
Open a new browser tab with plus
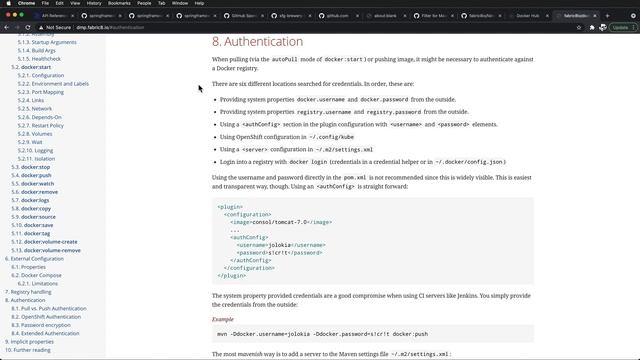(x=607, y=16)
